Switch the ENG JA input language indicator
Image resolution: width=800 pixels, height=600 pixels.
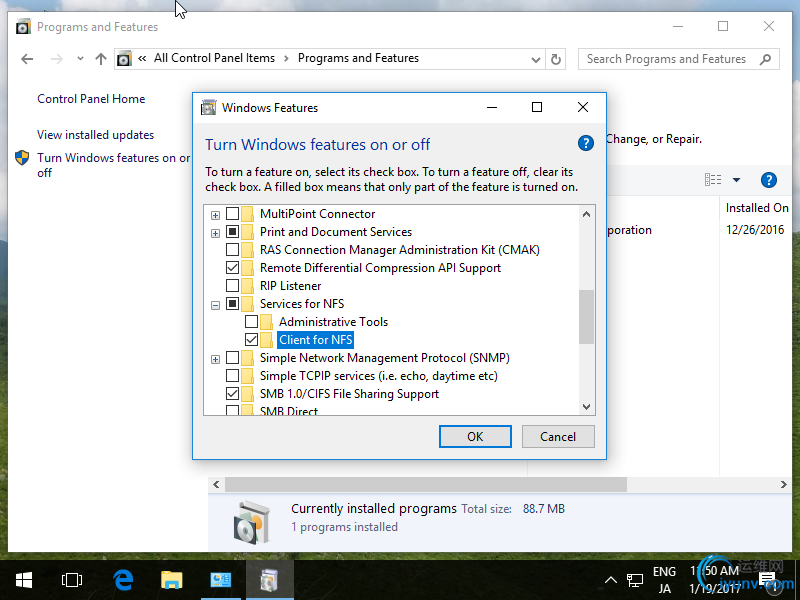[664, 580]
